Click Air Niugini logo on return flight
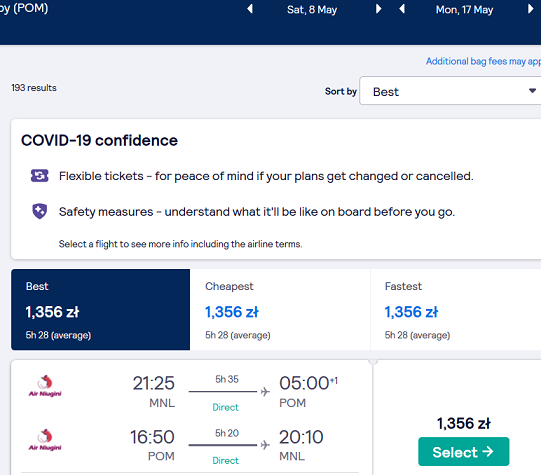541x475 pixels. pos(45,440)
